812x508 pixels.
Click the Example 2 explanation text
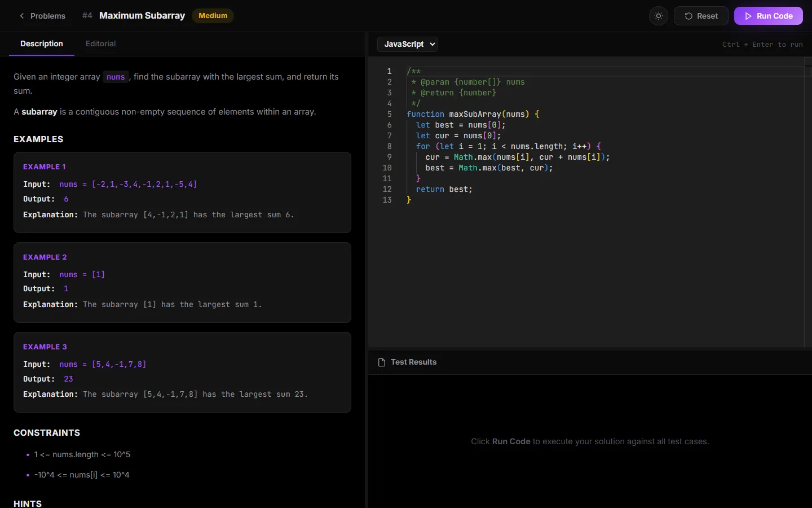173,305
